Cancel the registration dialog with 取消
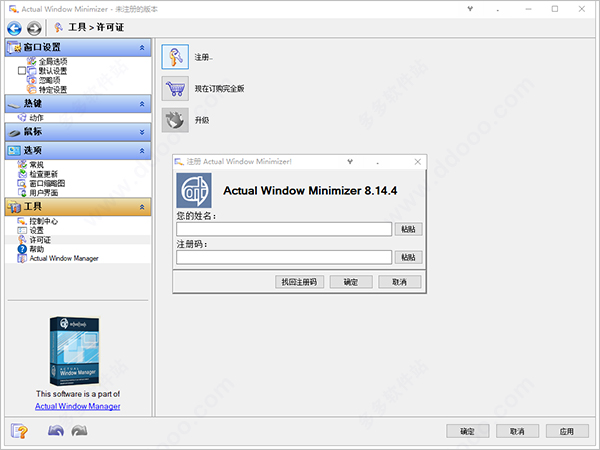Image resolution: width=600 pixels, height=450 pixels. pos(399,282)
